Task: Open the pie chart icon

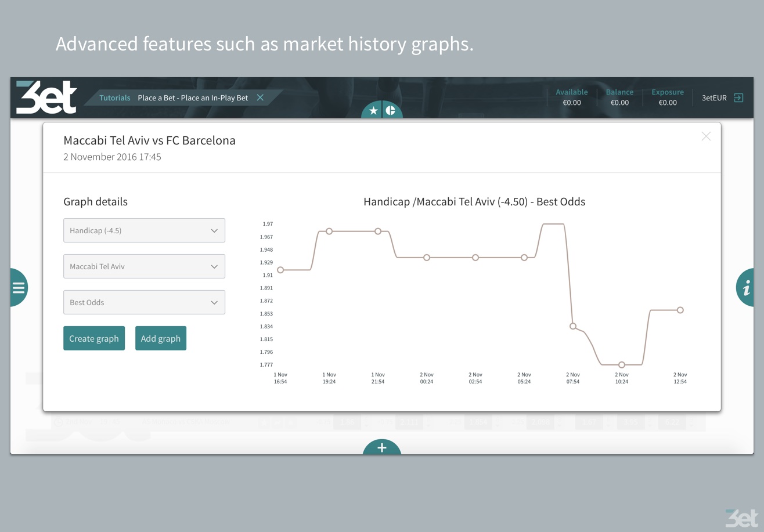Action: (390, 110)
